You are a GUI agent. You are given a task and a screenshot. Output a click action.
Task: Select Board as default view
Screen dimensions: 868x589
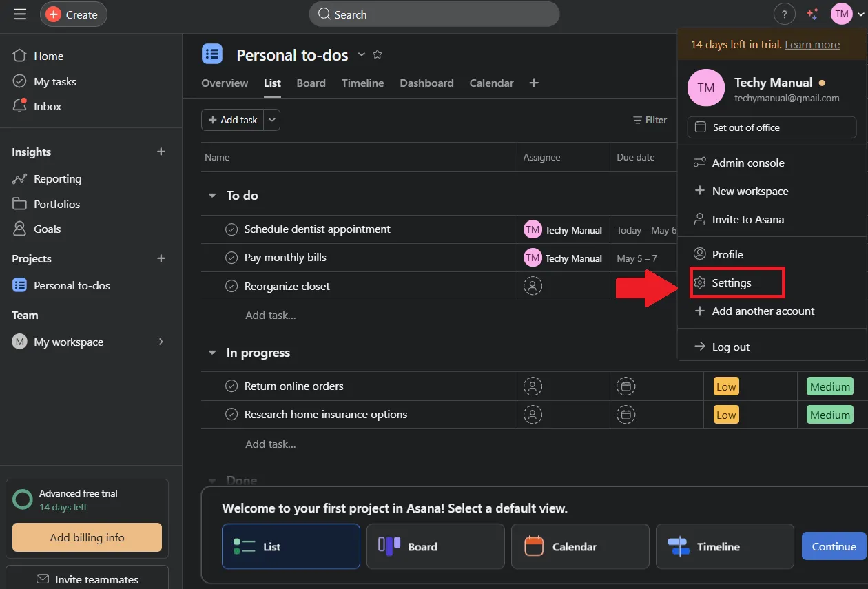point(435,546)
